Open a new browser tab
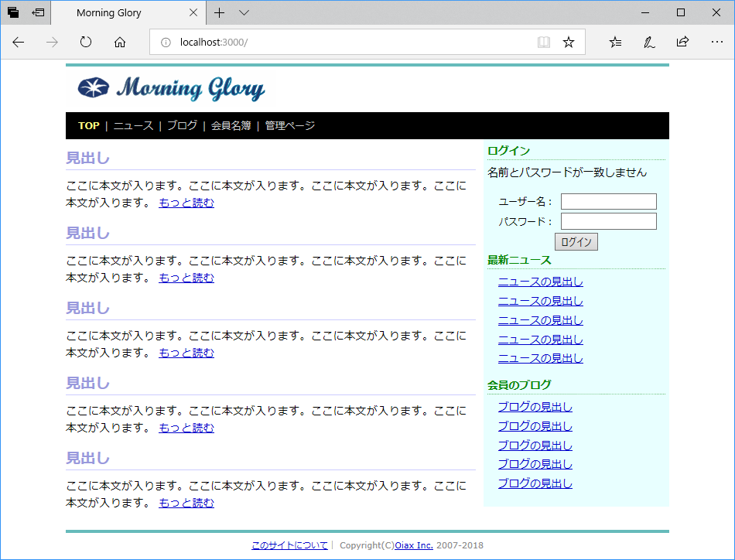The height and width of the screenshot is (560, 735). point(219,12)
